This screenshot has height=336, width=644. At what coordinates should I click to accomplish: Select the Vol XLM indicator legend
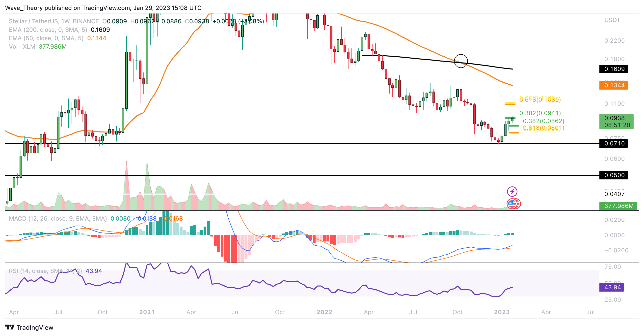pyautogui.click(x=22, y=47)
